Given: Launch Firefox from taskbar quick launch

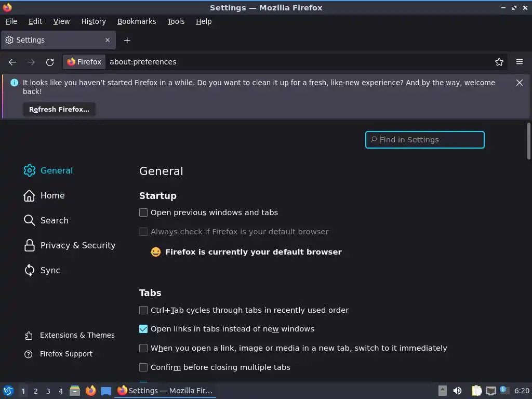Looking at the screenshot, I should (x=90, y=391).
